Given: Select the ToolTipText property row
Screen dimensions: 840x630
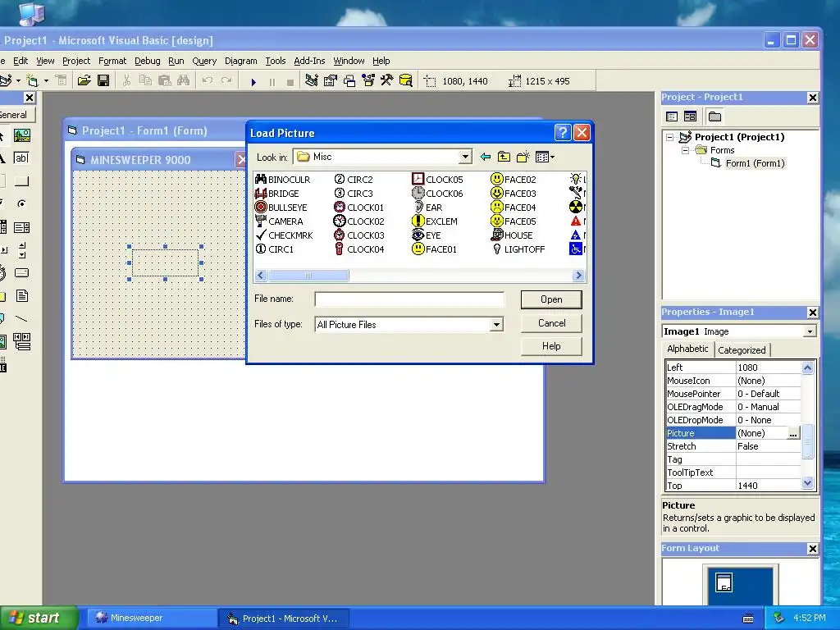Looking at the screenshot, I should tap(733, 472).
